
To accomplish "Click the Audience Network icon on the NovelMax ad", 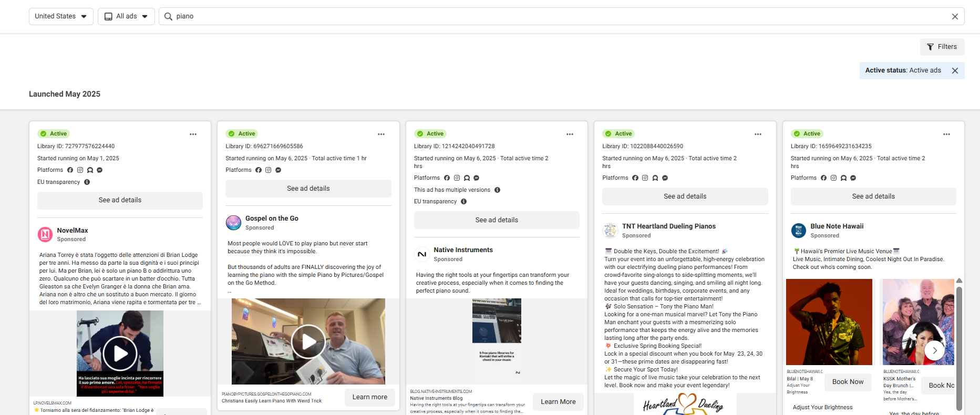I will pos(90,170).
